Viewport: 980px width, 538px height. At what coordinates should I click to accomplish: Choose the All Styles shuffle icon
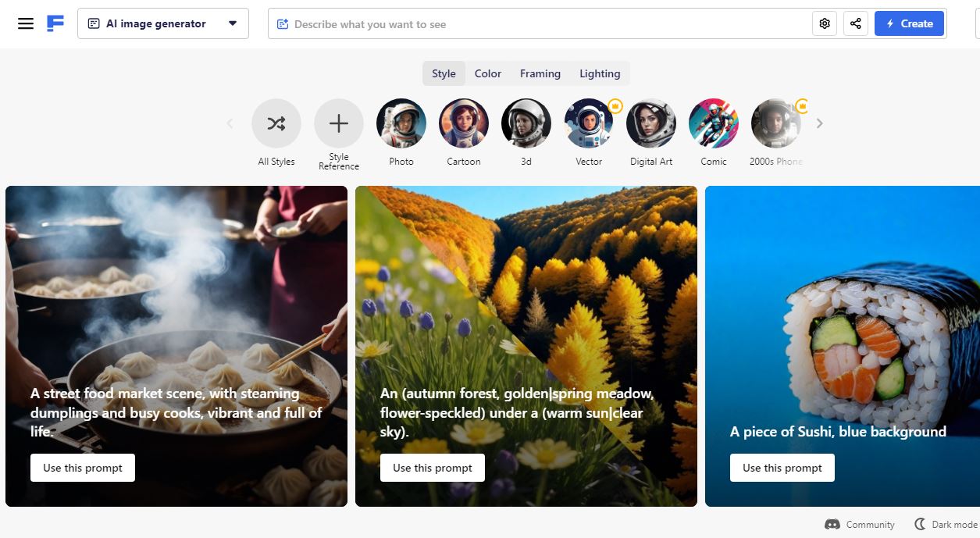(x=276, y=123)
